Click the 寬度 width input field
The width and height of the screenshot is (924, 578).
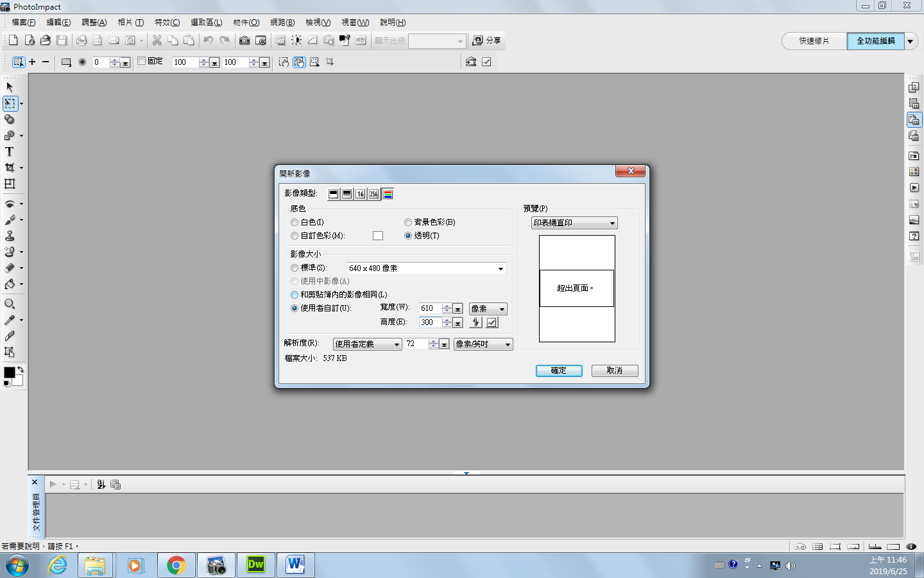point(430,308)
